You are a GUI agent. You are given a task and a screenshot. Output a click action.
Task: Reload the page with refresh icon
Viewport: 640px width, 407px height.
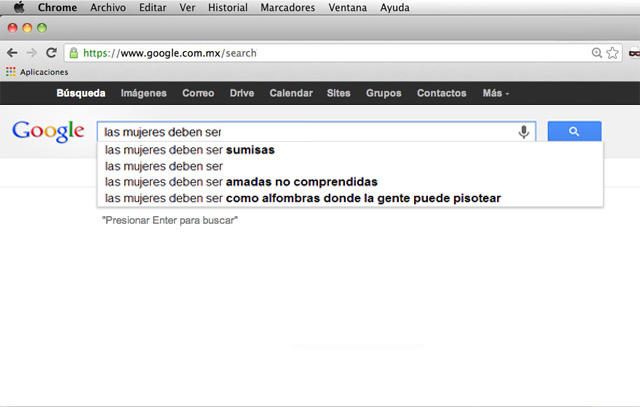click(x=50, y=53)
